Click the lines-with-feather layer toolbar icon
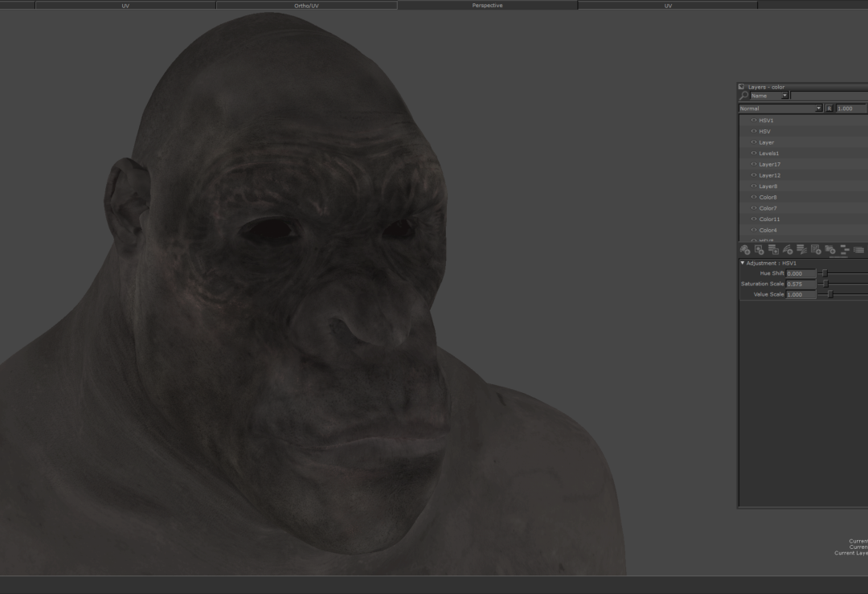This screenshot has height=594, width=868. (801, 250)
